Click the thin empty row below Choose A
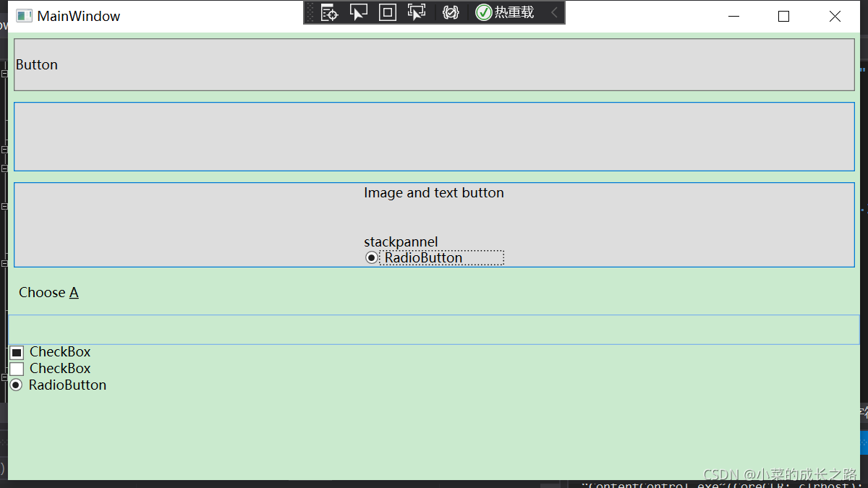 [434, 328]
